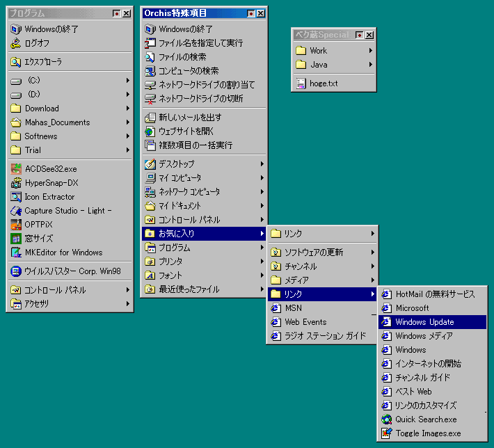Screen dimensions: 494x448
Task: Click the MKEditor for Windows icon
Action: [16, 253]
